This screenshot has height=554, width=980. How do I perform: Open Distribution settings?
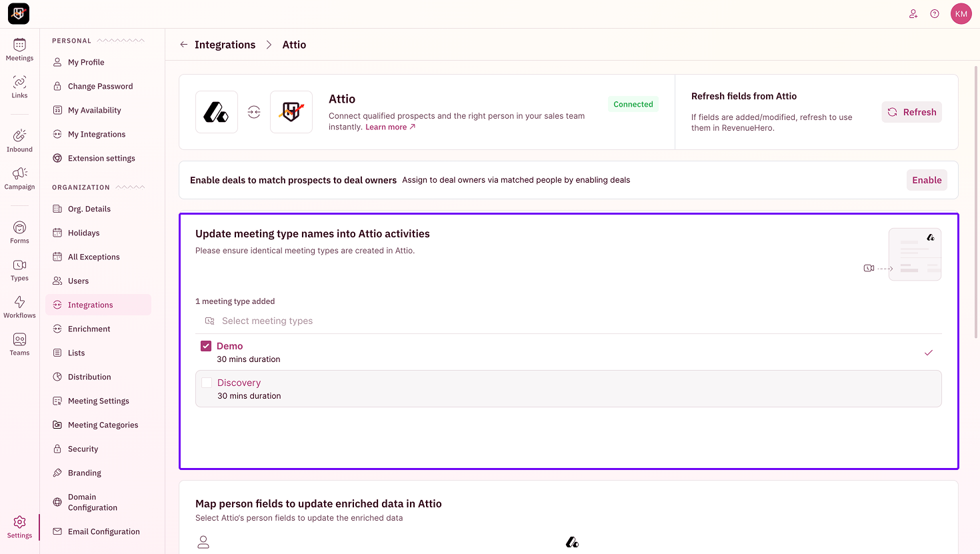99,377
